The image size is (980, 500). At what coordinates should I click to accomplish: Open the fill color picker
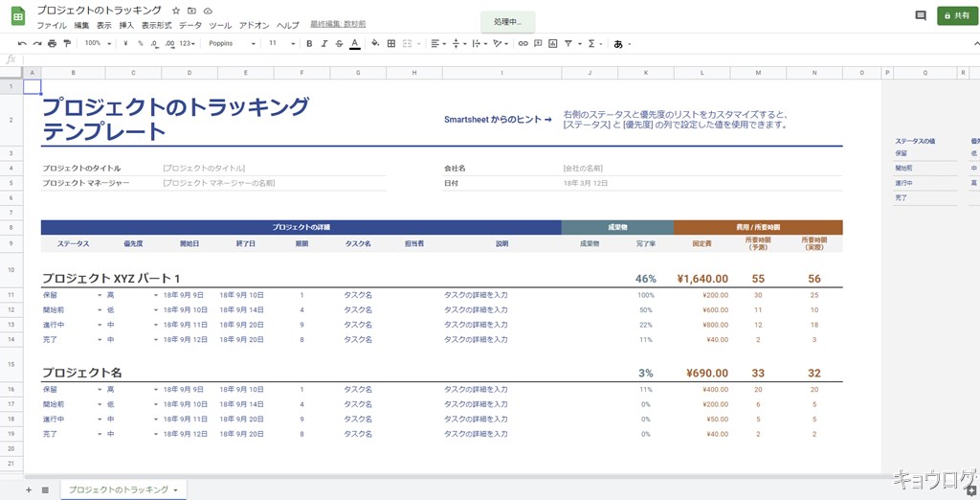coord(375,44)
